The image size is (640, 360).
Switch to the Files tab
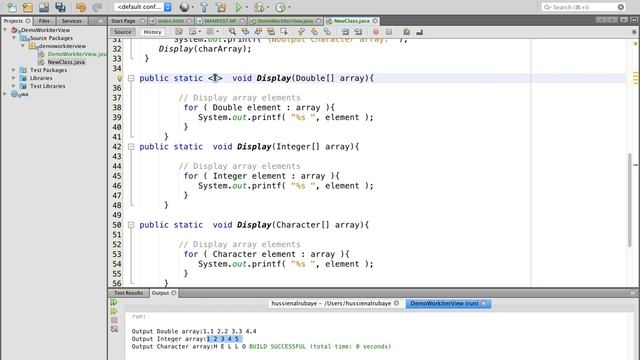[44, 21]
